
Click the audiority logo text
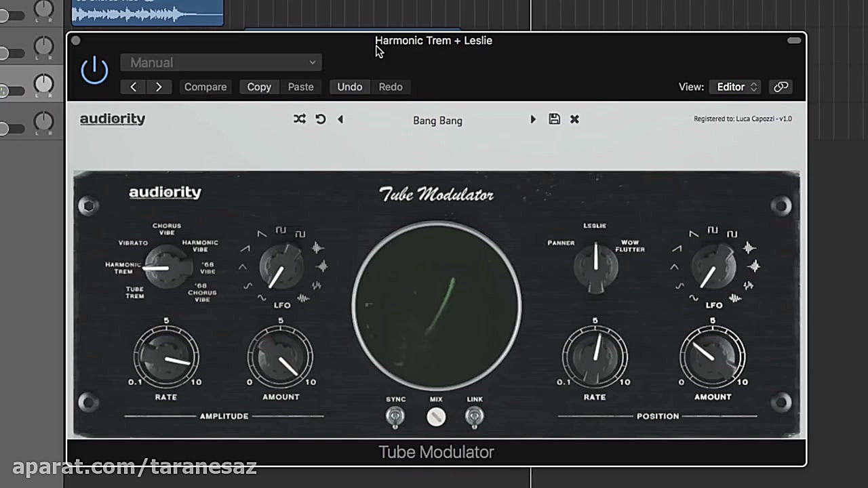113,119
